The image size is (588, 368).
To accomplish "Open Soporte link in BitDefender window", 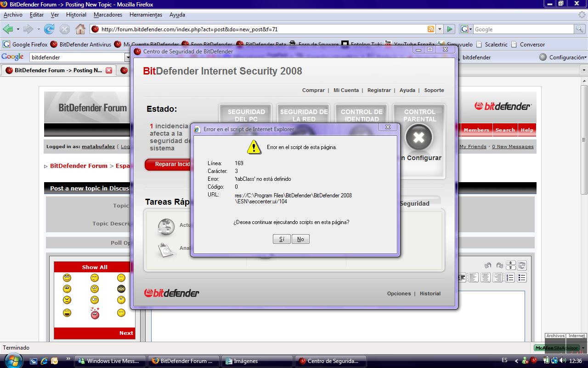I will click(x=434, y=90).
